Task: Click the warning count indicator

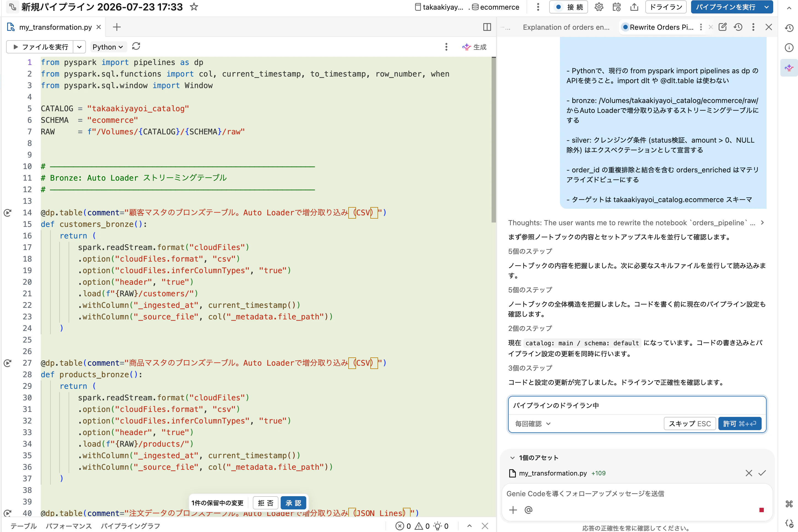Action: click(x=422, y=526)
